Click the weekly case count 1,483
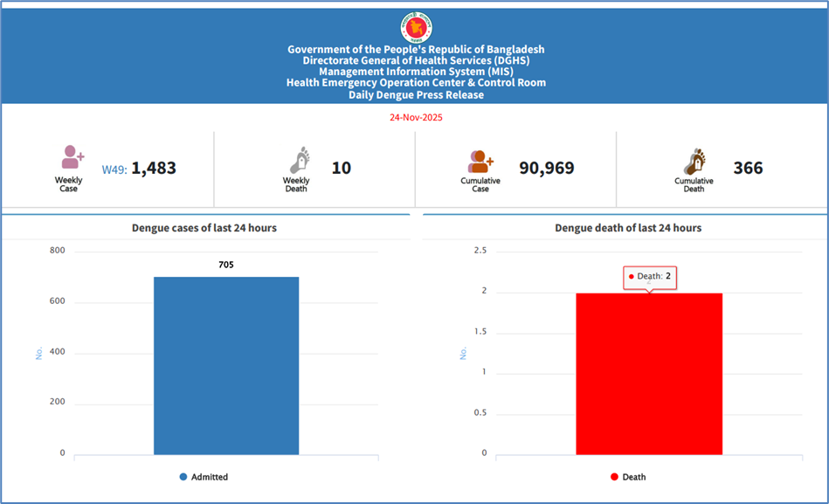 [154, 168]
